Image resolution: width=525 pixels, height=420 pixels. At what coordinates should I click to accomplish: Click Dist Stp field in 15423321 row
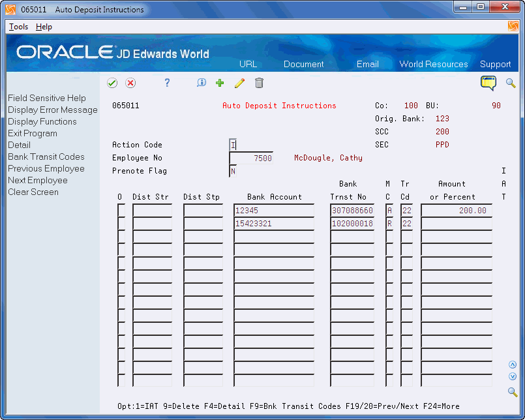coord(203,224)
